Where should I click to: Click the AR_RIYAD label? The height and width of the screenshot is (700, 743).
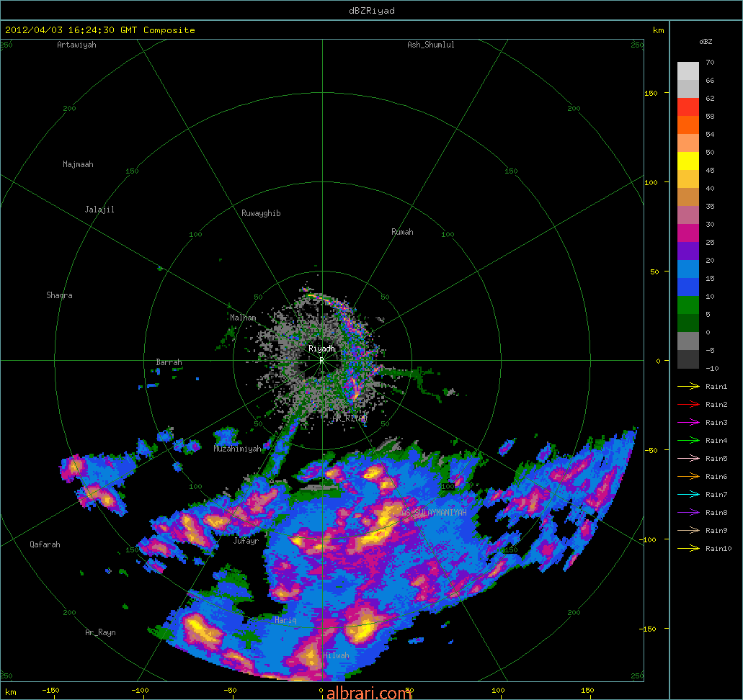tap(350, 418)
